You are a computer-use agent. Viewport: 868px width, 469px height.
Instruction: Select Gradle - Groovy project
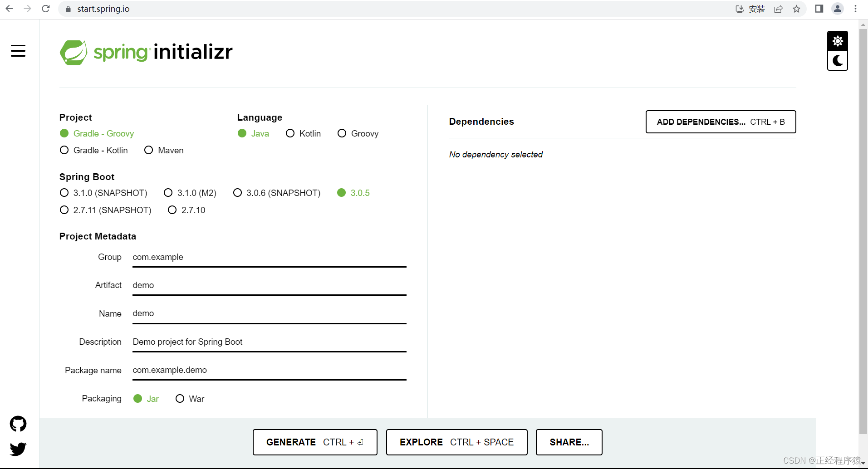pos(97,133)
